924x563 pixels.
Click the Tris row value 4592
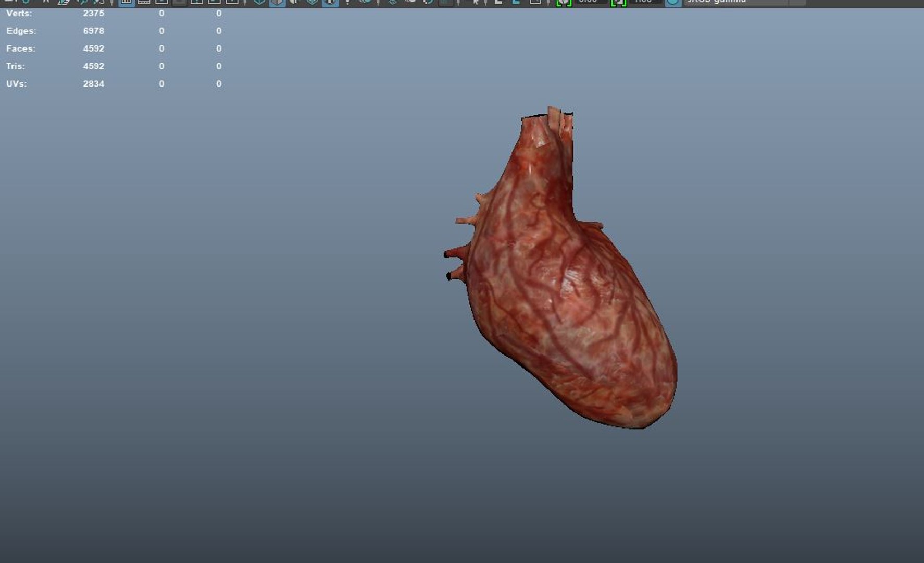(x=94, y=66)
